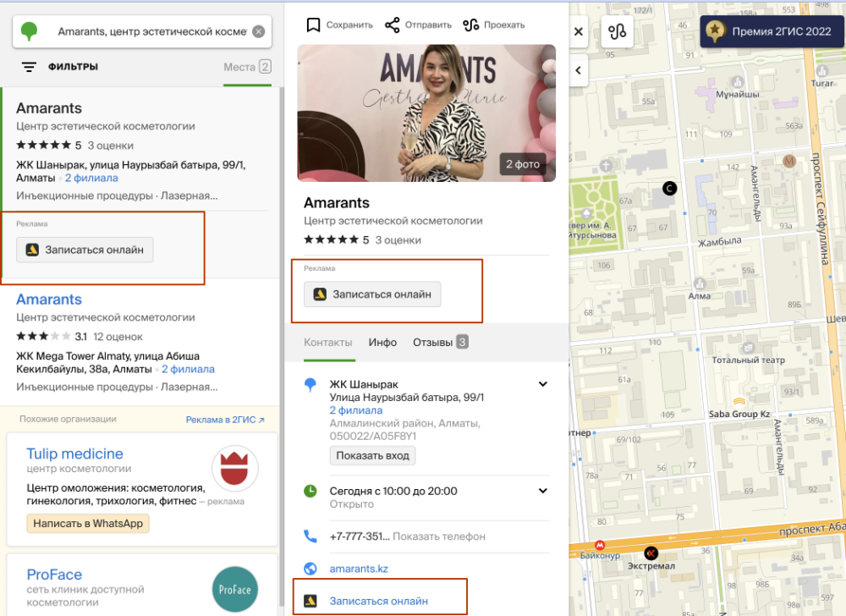Click the vertical scrollbar of the results list
Image resolution: width=846 pixels, height=616 pixels.
281,345
